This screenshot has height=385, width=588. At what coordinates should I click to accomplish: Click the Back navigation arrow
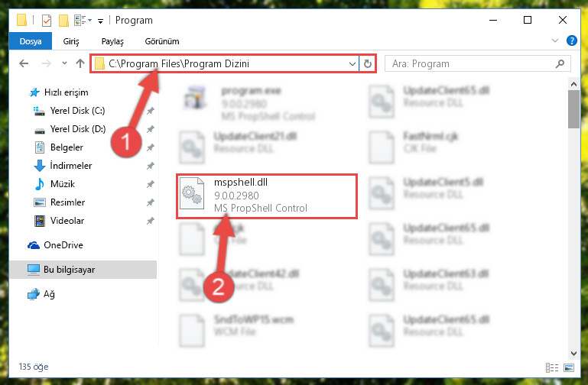(24, 63)
